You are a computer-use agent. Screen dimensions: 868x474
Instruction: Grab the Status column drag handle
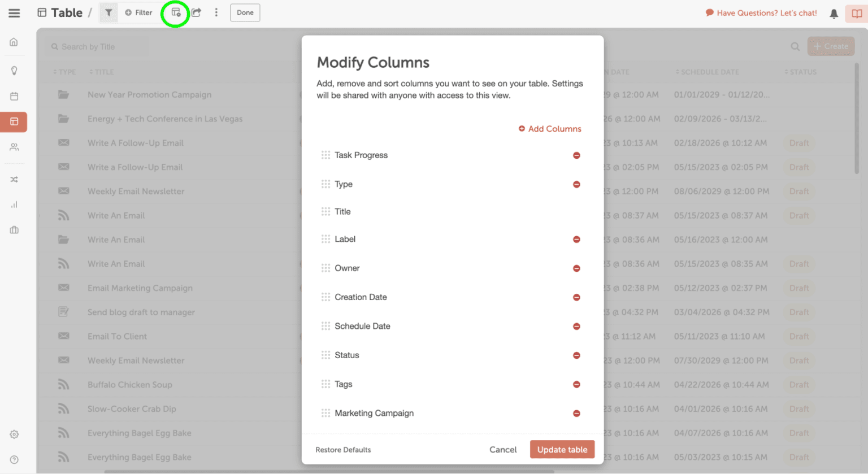[x=325, y=355]
